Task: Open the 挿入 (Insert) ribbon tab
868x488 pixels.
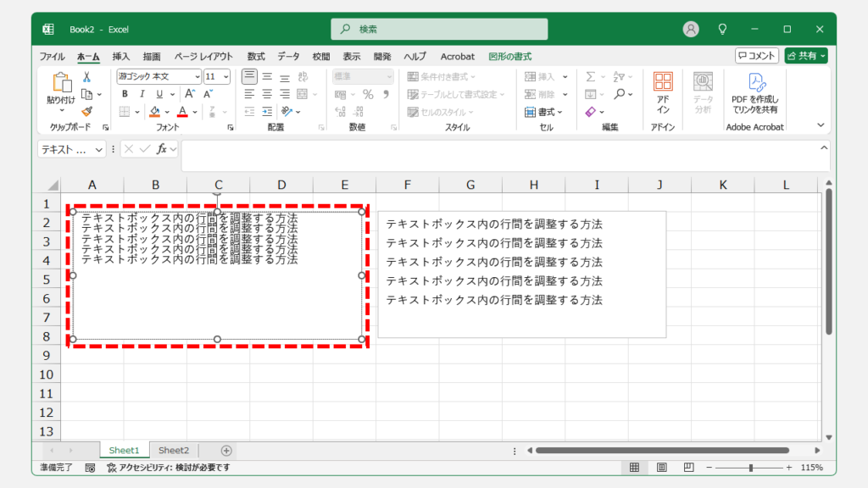Action: [x=121, y=57]
